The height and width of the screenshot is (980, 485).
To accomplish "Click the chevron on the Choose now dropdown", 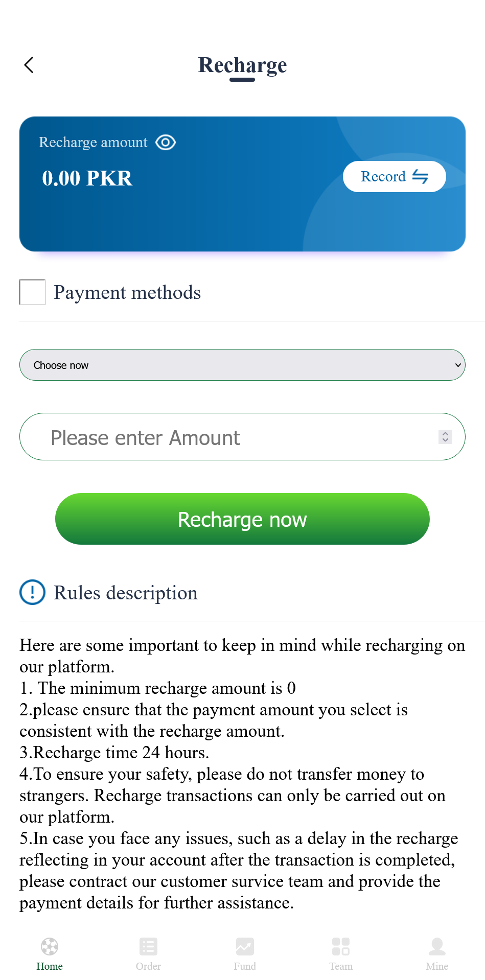I will coord(458,365).
